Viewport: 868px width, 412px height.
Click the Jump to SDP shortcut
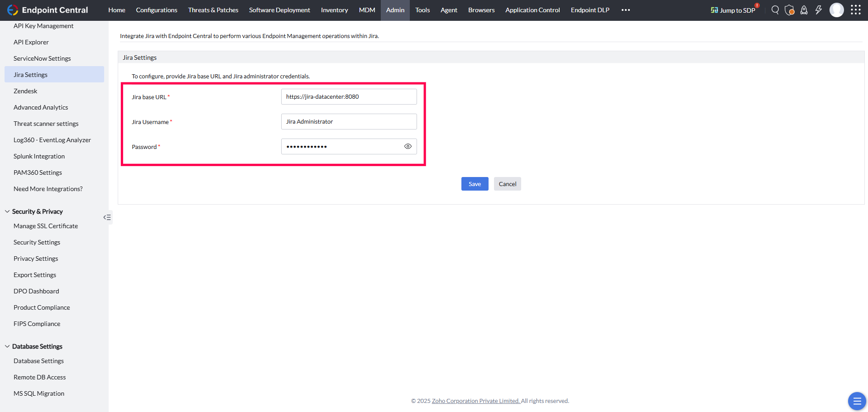pyautogui.click(x=734, y=10)
